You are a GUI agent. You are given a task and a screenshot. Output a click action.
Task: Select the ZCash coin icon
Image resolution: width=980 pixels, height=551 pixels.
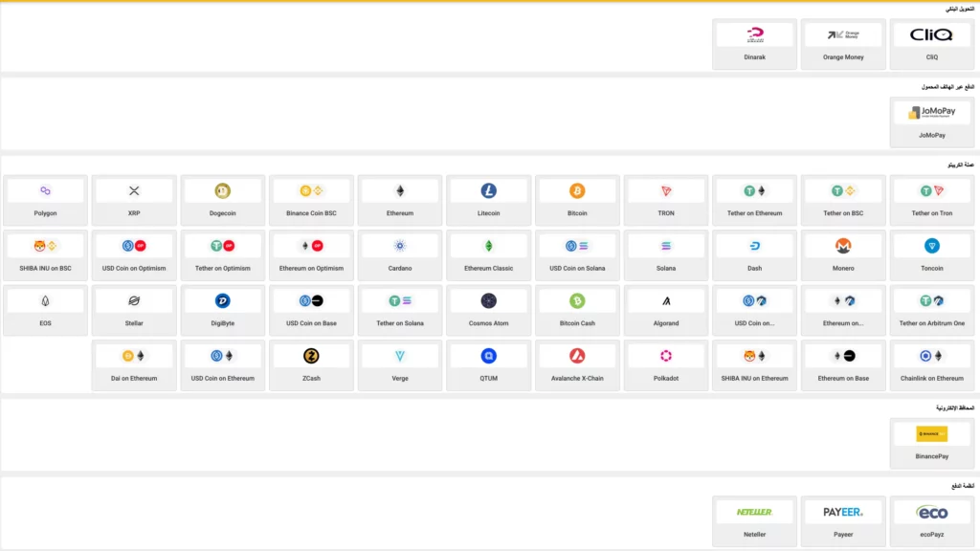(311, 356)
